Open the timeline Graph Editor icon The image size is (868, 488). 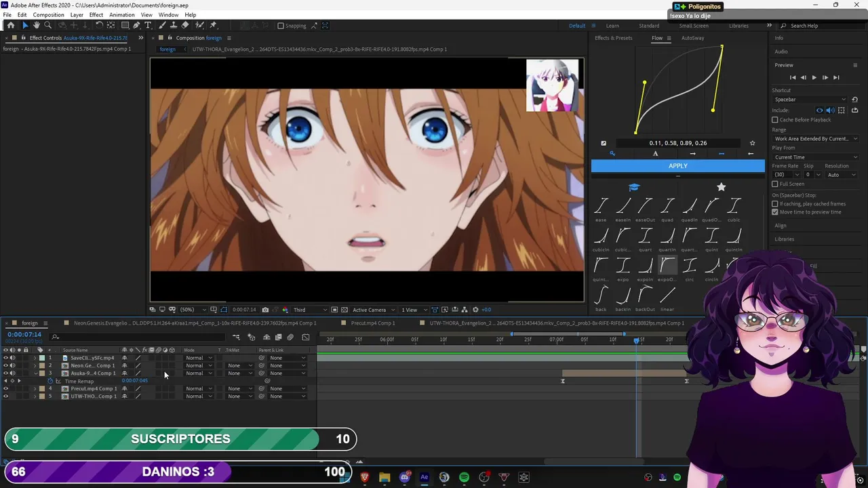pos(306,337)
